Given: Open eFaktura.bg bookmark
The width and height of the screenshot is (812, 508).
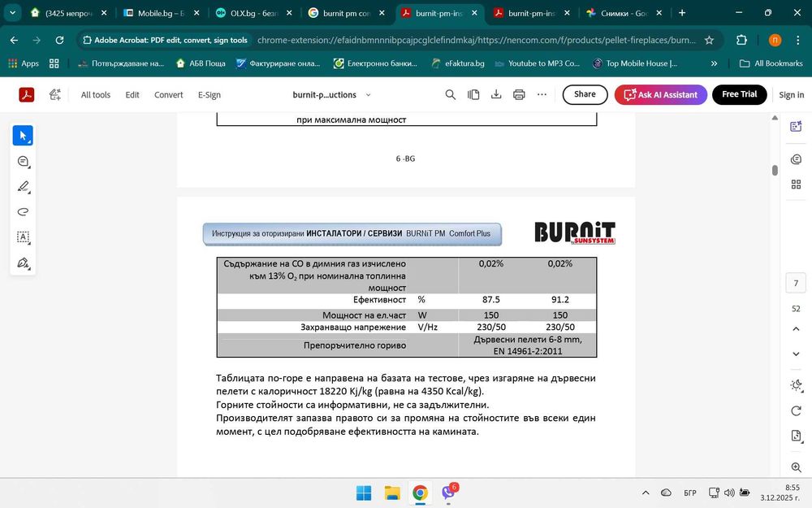Looking at the screenshot, I should pos(458,63).
